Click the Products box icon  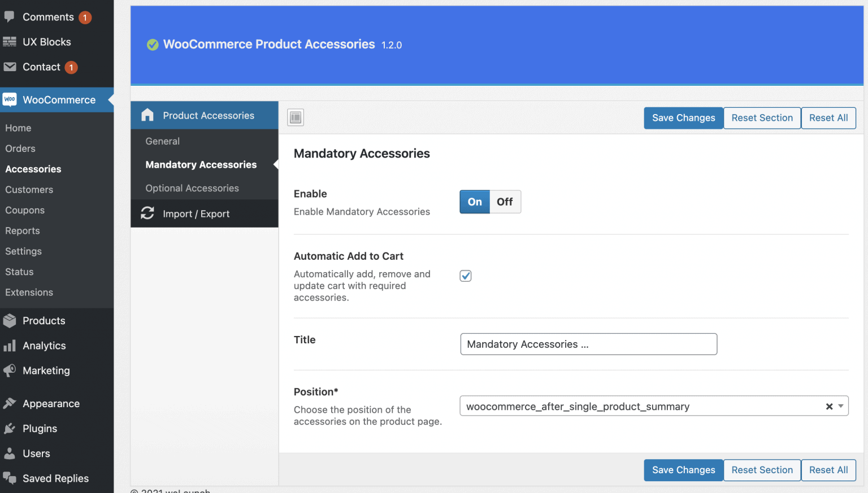point(10,321)
